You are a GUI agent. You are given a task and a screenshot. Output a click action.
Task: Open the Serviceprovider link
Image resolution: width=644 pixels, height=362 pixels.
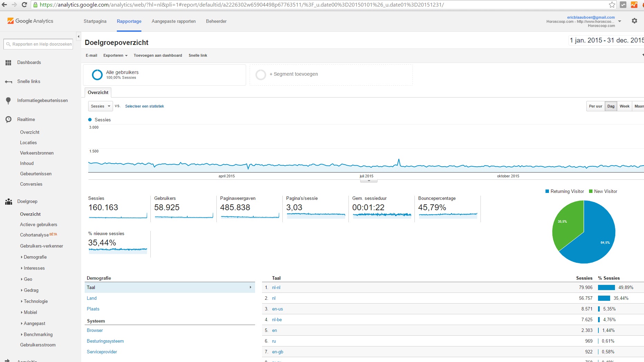[x=102, y=352]
